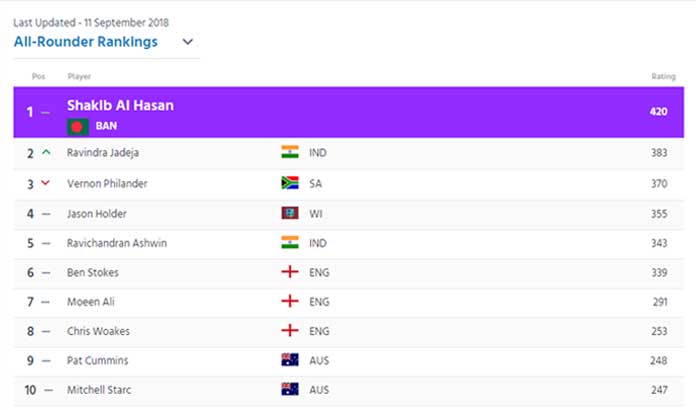696x410 pixels.
Task: Select the Moeen Ali row
Action: point(348,302)
